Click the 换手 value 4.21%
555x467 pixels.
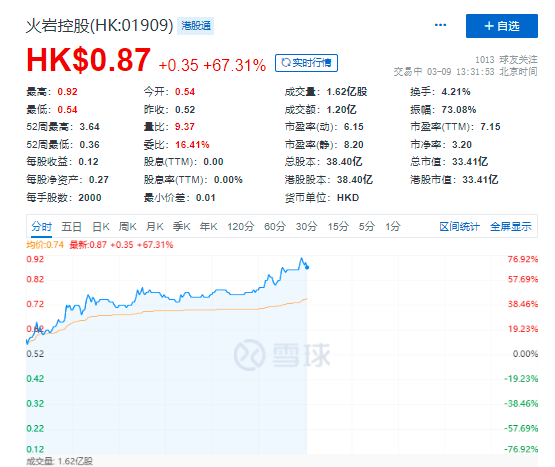pos(456,92)
